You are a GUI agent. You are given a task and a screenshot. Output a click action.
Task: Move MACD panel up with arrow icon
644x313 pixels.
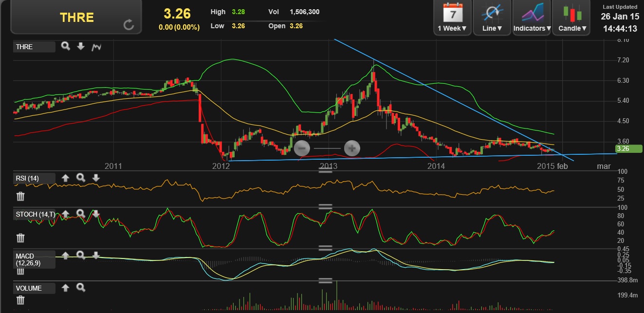click(66, 255)
